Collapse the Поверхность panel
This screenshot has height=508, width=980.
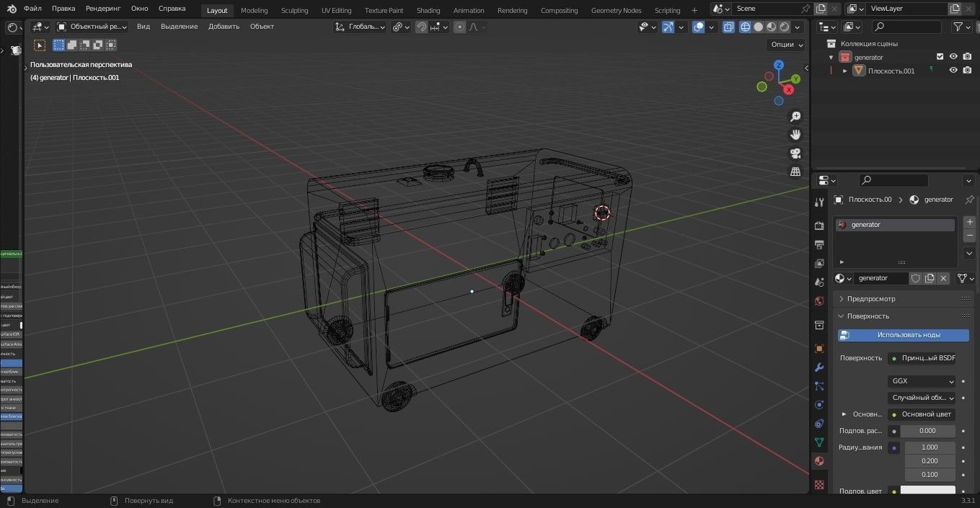(x=869, y=316)
